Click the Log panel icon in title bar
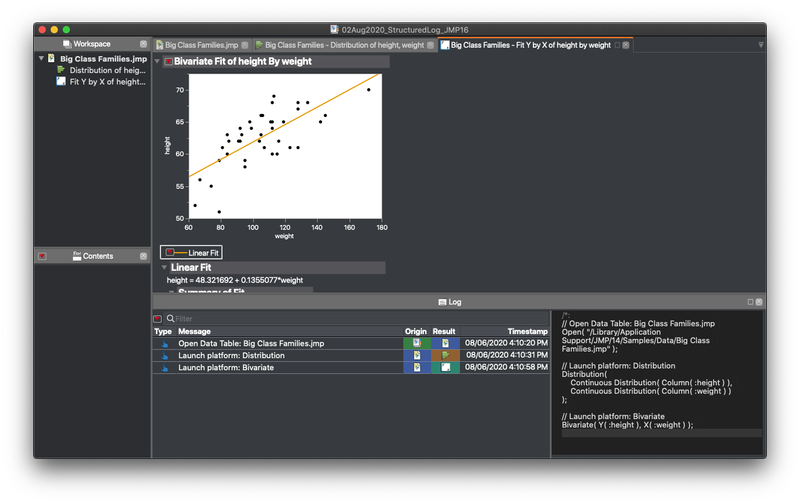The image size is (800, 503). pos(442,302)
